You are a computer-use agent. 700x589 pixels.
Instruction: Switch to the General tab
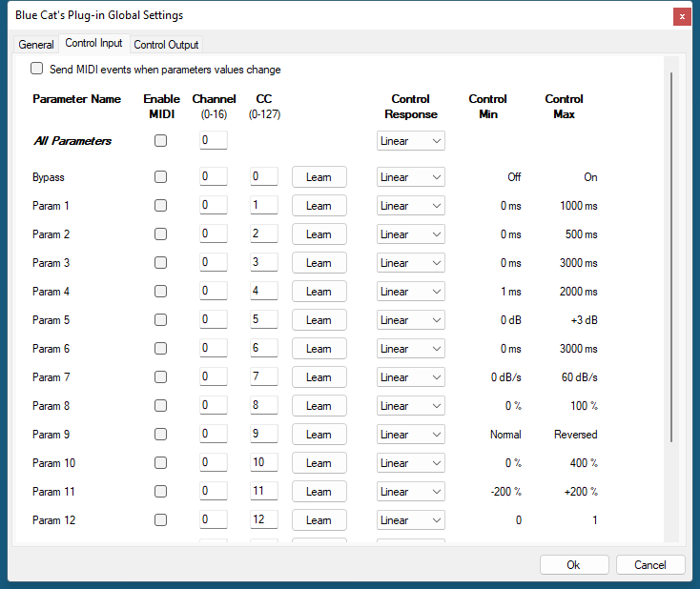[x=36, y=45]
